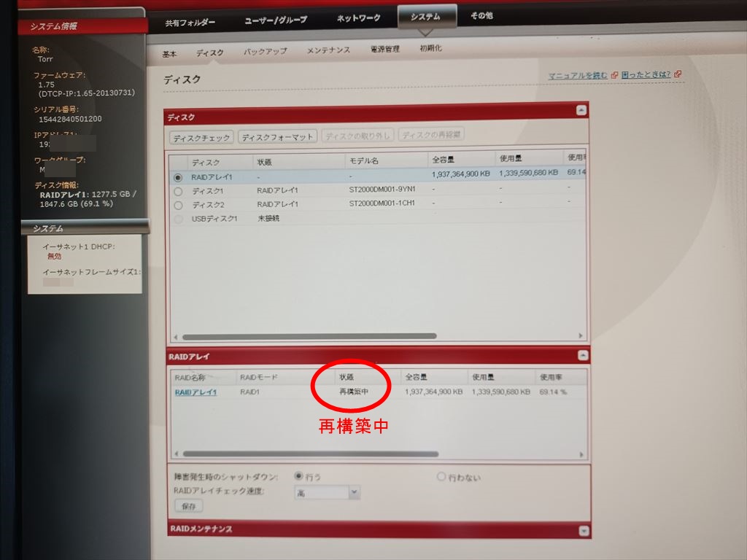
Task: Click the left scroll arrow of the disk list
Action: [x=174, y=337]
